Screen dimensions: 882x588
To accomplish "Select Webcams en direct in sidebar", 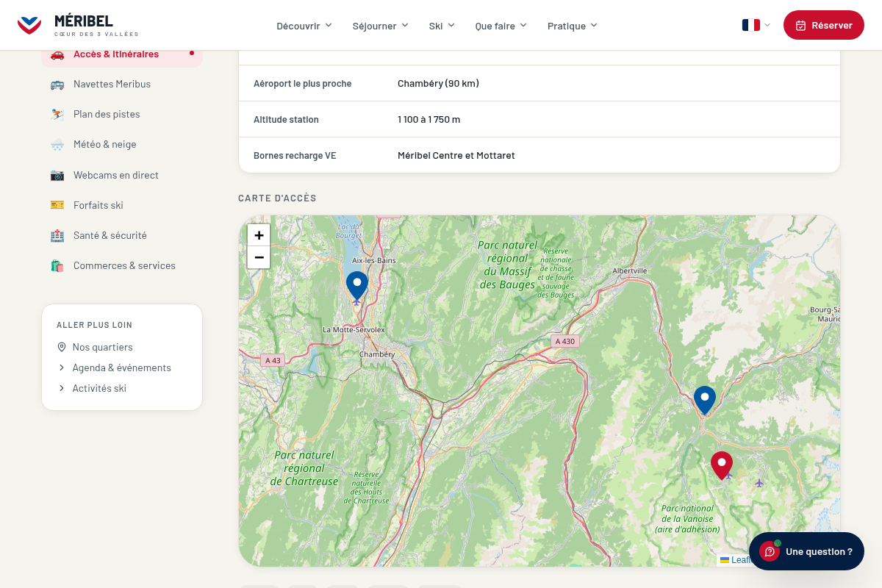I will coord(122,175).
